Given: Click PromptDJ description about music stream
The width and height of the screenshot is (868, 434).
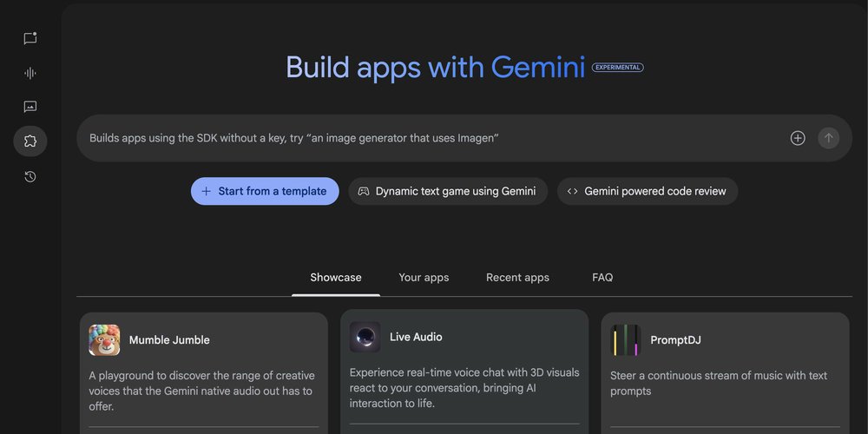Looking at the screenshot, I should click(x=719, y=383).
